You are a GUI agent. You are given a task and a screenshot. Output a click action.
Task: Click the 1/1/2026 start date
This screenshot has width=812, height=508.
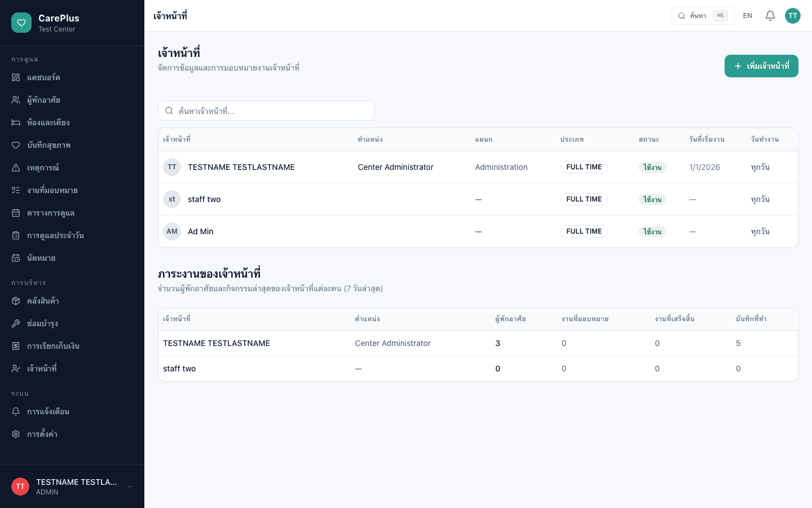coord(704,167)
